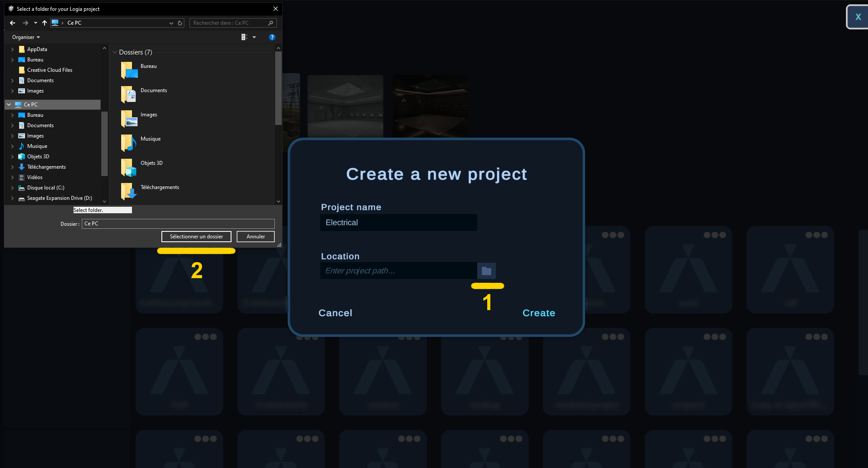Click the search magnifier in the Rechercher box

tap(270, 22)
